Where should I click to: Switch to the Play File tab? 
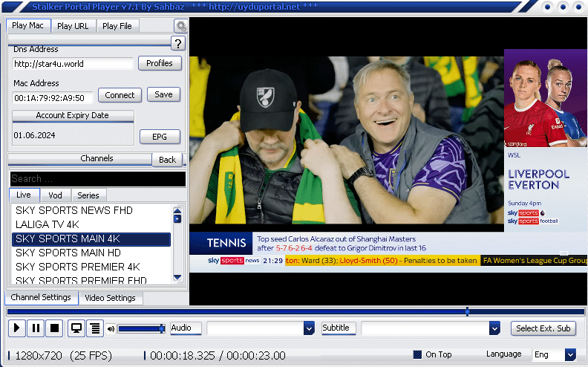pos(117,26)
